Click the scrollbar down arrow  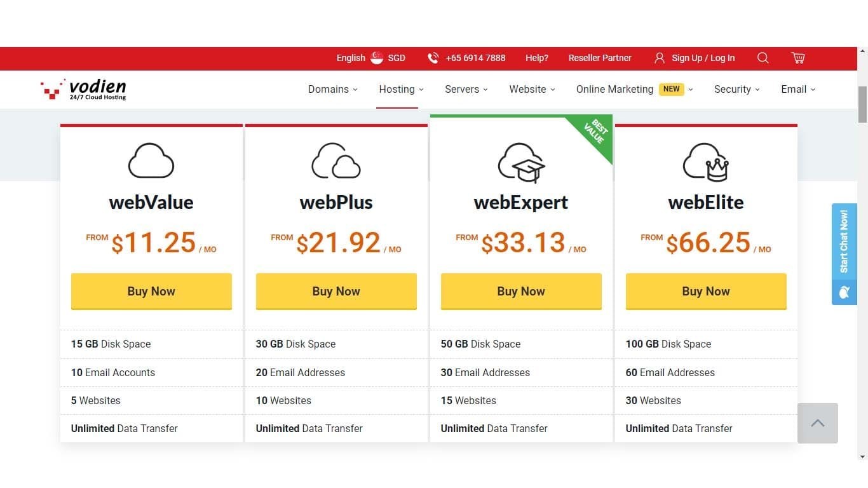[863, 456]
